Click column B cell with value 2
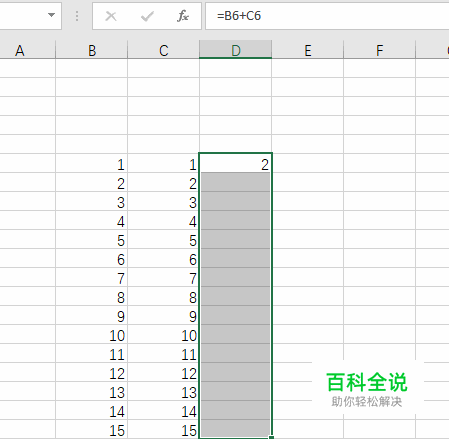Viewport: 449px width, 439px height. click(x=92, y=182)
